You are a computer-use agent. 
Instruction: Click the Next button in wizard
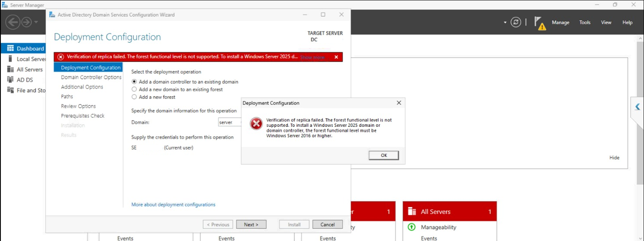(x=251, y=224)
